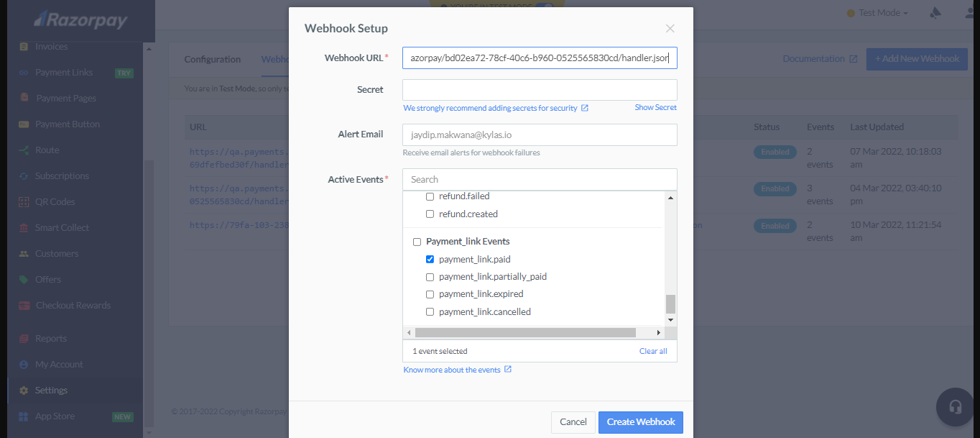Open Route sidebar icon
Viewport: 980px width, 438px height.
24,150
